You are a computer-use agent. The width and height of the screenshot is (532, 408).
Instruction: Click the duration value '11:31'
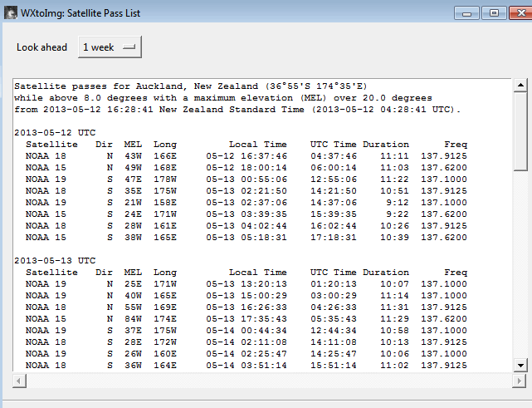(x=394, y=307)
